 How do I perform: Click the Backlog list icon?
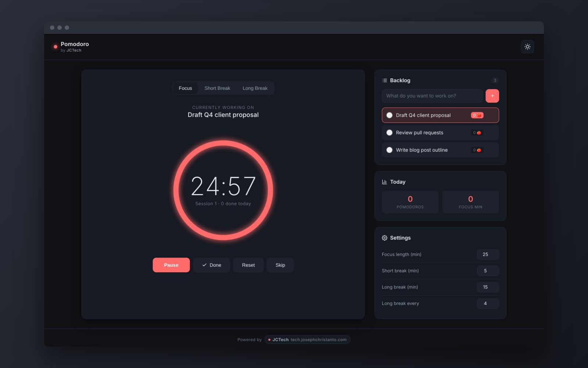tap(384, 80)
